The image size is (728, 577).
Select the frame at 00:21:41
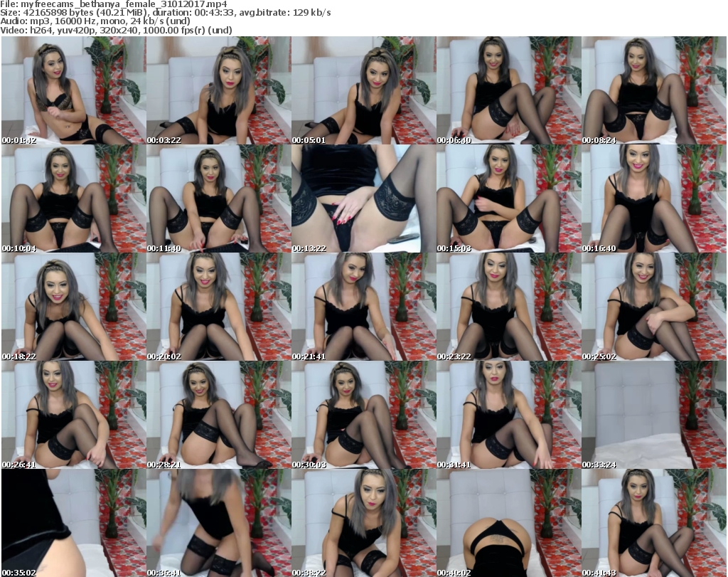pyautogui.click(x=363, y=307)
